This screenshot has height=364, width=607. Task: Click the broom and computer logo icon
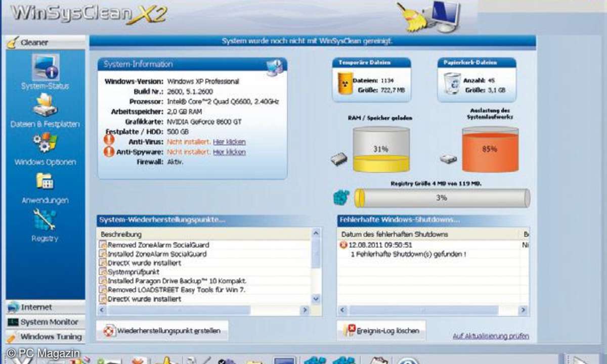[429, 17]
